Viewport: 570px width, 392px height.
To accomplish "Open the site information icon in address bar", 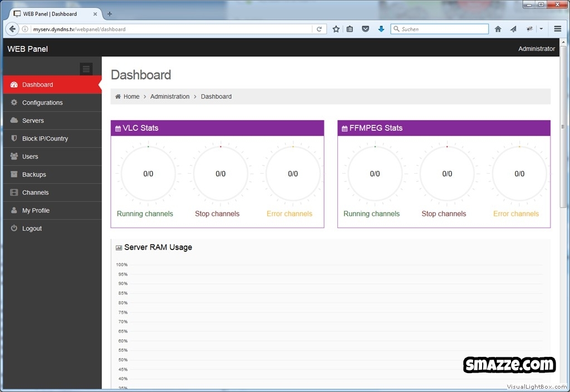I will tap(24, 29).
